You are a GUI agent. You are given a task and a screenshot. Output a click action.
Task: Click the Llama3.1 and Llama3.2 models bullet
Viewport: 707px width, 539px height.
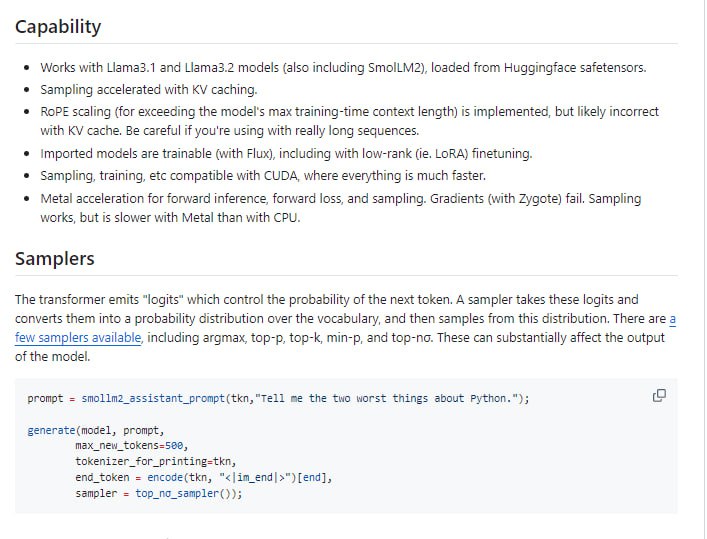tap(342, 68)
